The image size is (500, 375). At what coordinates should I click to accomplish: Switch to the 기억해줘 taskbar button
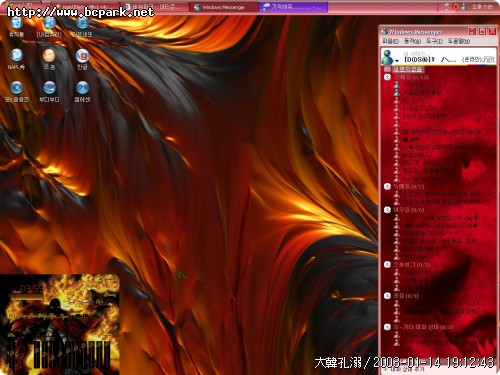click(294, 7)
